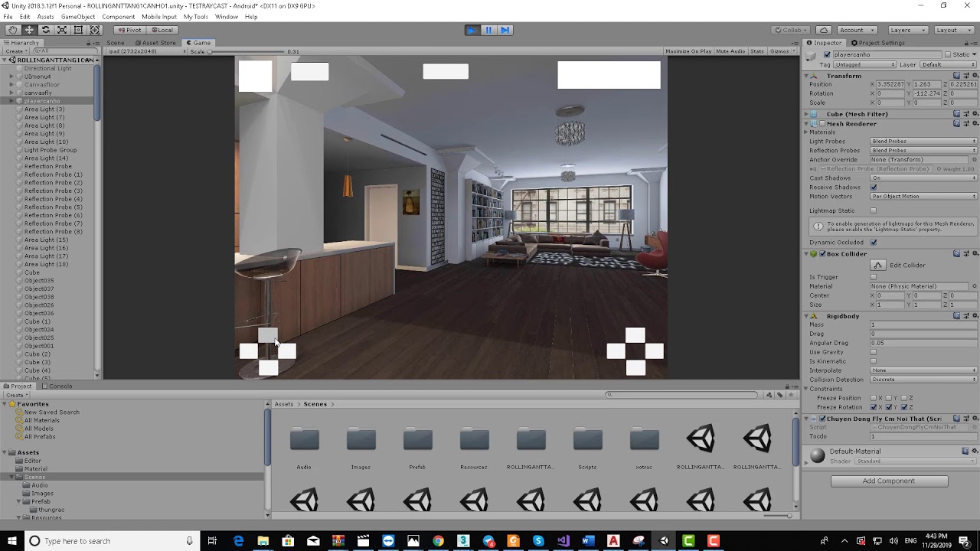Image resolution: width=980 pixels, height=551 pixels.
Task: Switch to the Scene tab
Action: (x=115, y=43)
